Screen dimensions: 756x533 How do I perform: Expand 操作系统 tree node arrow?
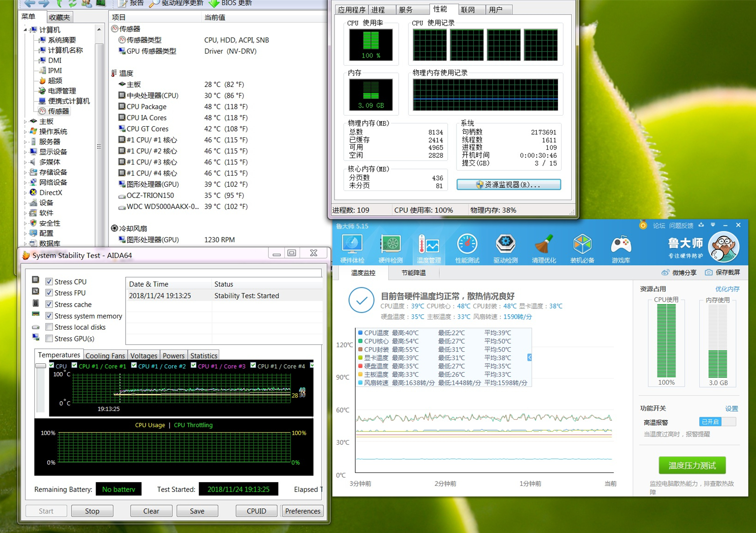pyautogui.click(x=25, y=132)
